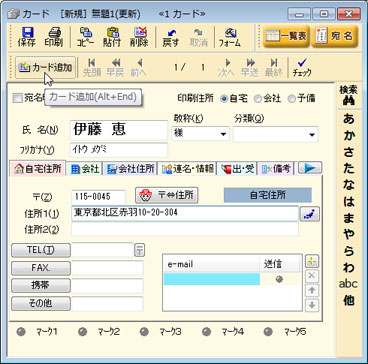368x364 pixels.
Task: Open the 一覧表 list view
Action: [286, 36]
